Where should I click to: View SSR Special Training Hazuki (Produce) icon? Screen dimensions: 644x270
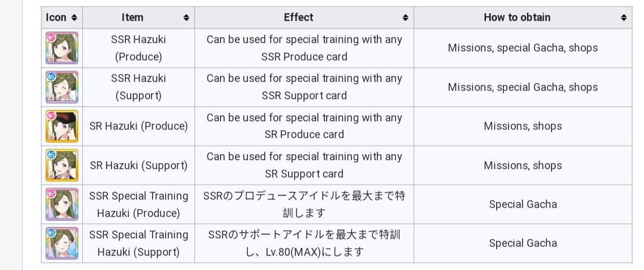tap(61, 204)
